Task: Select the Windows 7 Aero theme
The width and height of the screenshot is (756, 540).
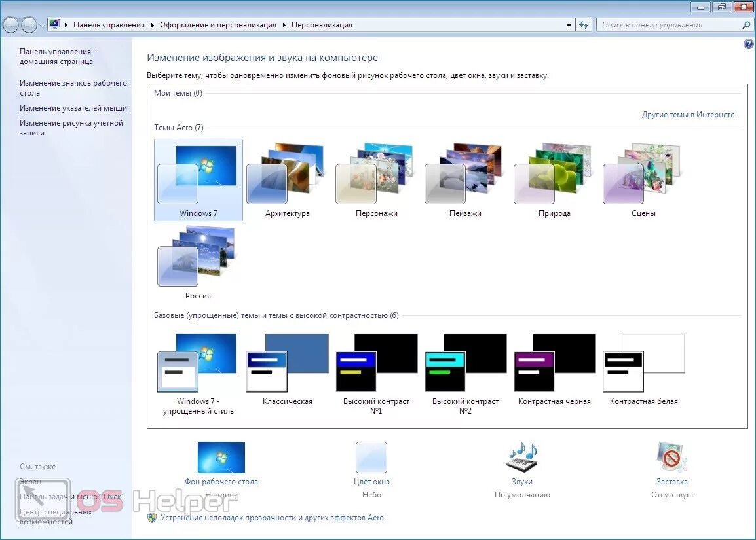Action: tap(198, 180)
